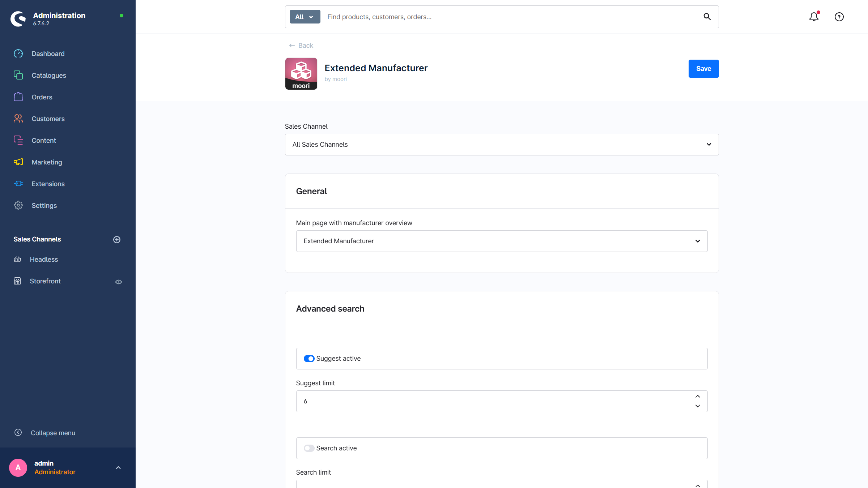
Task: Click the help question mark icon
Action: click(x=839, y=17)
